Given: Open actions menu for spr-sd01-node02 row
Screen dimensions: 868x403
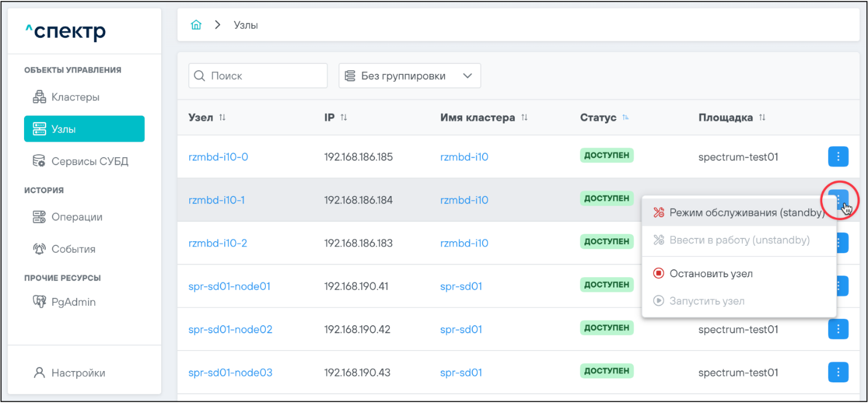Looking at the screenshot, I should pos(838,329).
